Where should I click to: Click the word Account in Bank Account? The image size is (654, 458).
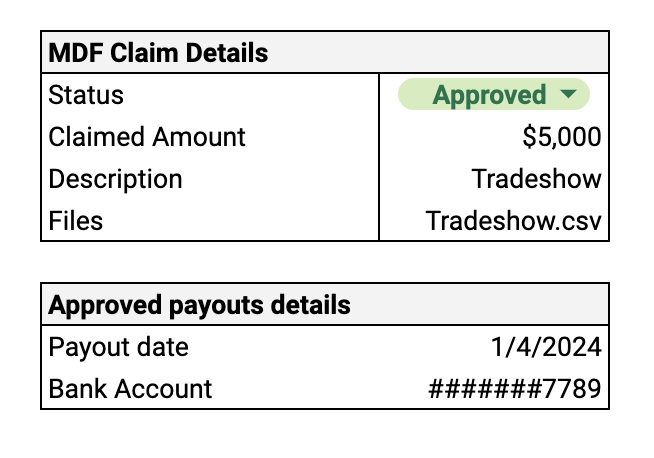[x=163, y=389]
